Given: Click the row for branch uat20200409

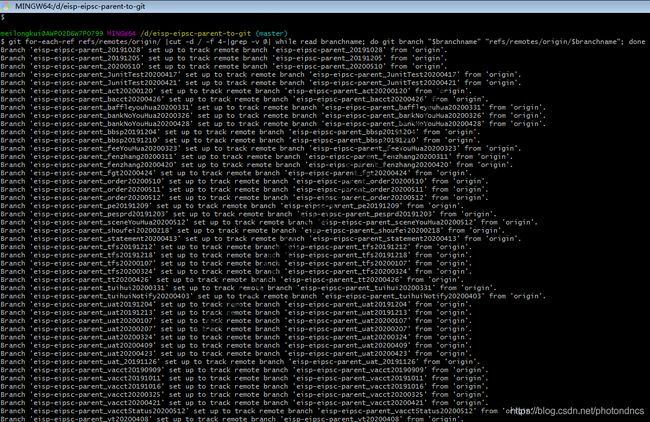Looking at the screenshot, I should click(x=236, y=345).
